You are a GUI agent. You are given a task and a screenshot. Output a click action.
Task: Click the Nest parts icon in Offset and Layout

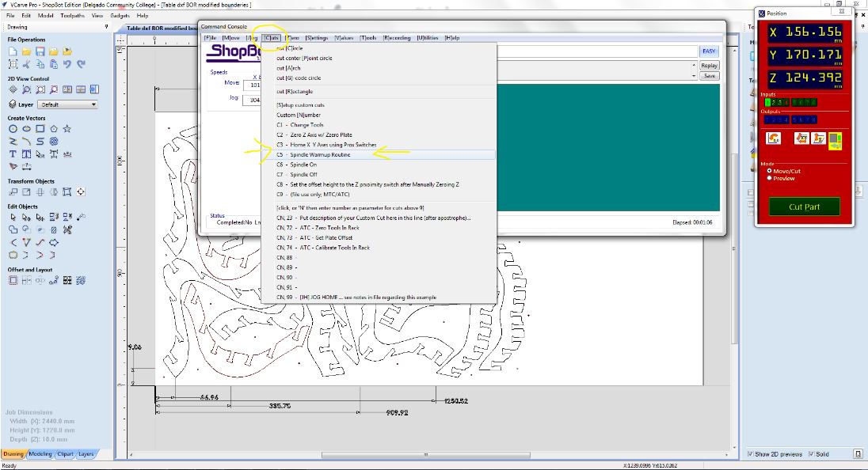click(81, 281)
